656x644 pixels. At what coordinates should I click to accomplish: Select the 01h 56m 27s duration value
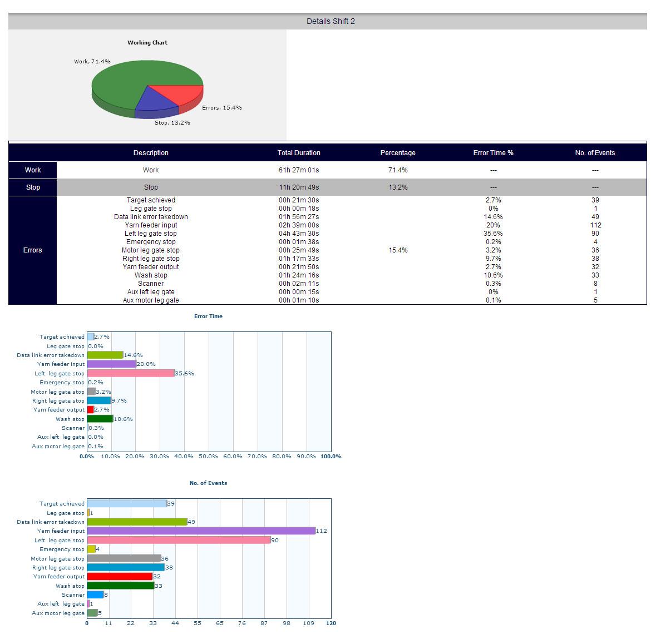tap(299, 217)
